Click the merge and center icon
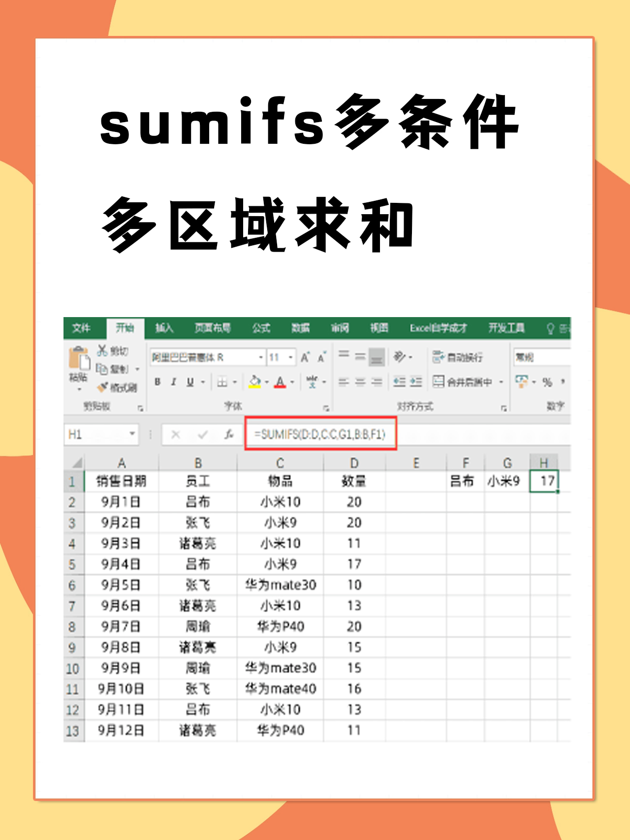The width and height of the screenshot is (630, 840). tap(439, 382)
